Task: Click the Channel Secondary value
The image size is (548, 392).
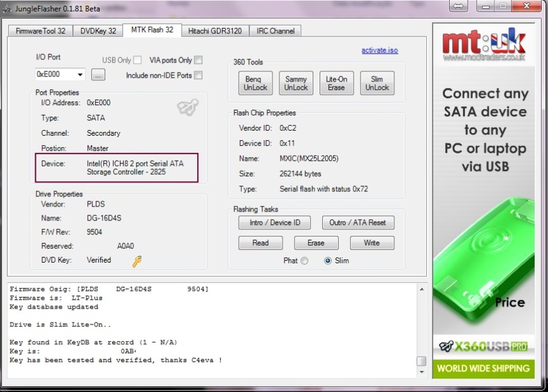Action: coord(103,133)
